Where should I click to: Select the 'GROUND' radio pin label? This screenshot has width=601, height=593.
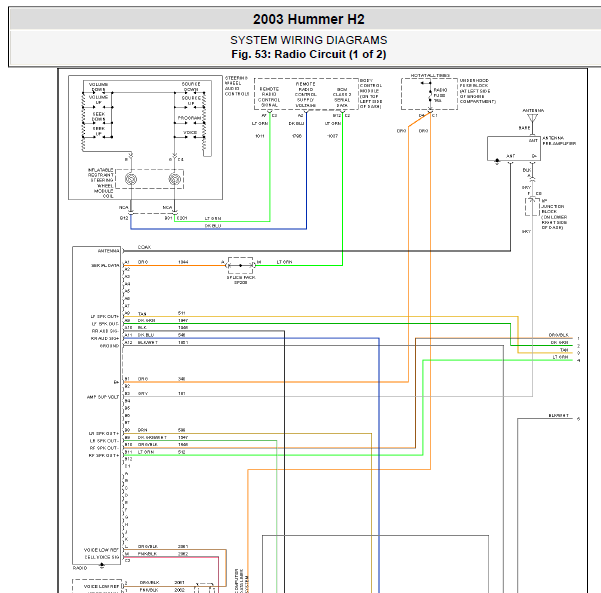click(x=110, y=346)
